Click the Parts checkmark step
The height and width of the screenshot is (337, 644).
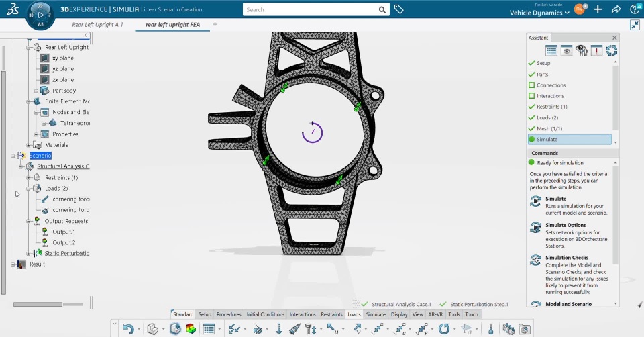coord(538,75)
